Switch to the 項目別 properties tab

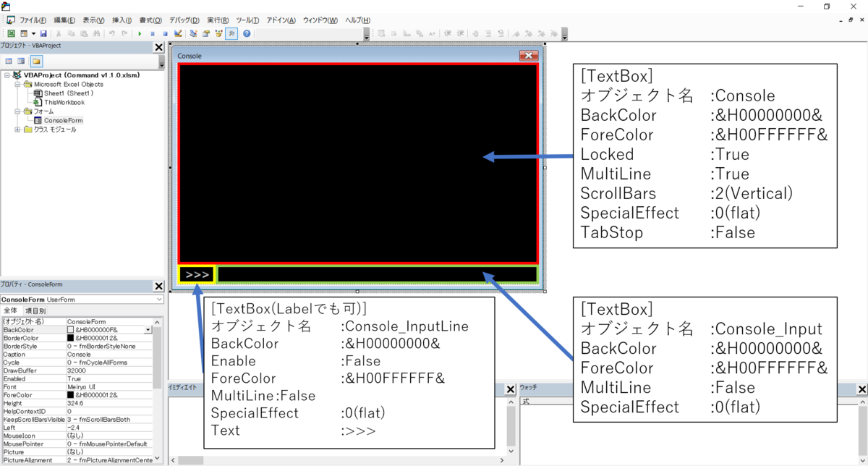point(35,310)
